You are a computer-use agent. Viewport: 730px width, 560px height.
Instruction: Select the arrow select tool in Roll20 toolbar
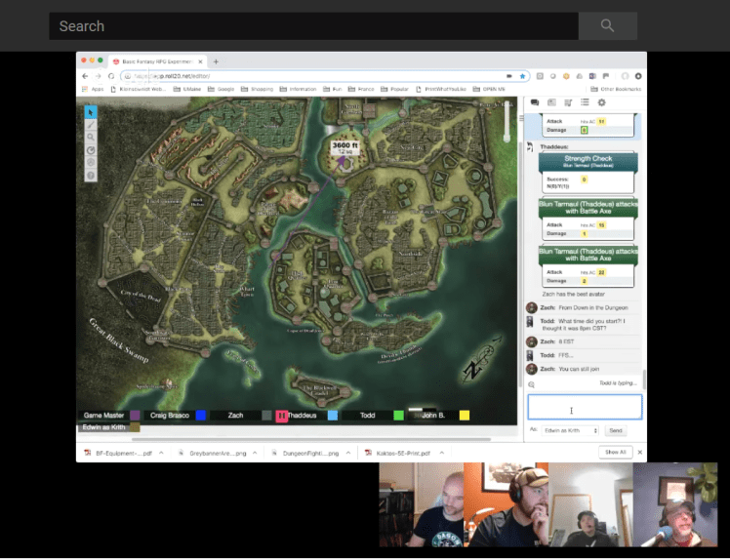pyautogui.click(x=91, y=112)
